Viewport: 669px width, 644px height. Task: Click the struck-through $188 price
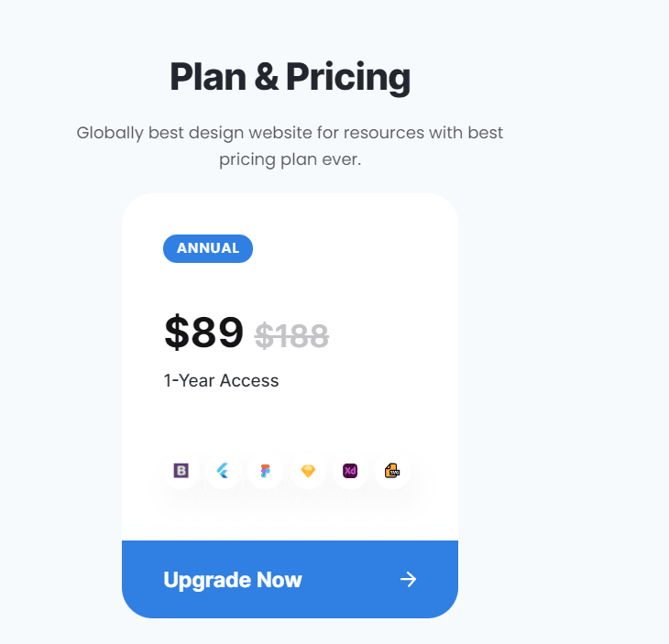[x=291, y=336]
